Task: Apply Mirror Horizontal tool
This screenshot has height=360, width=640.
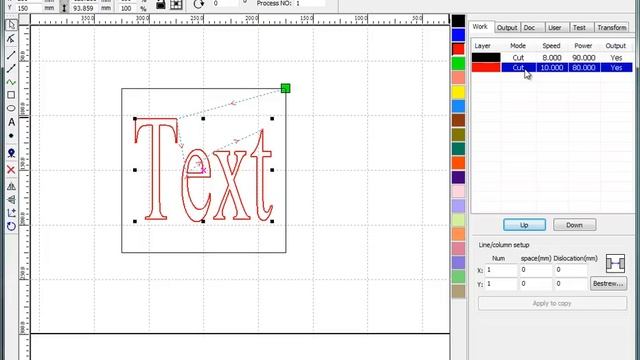Action: click(x=11, y=186)
